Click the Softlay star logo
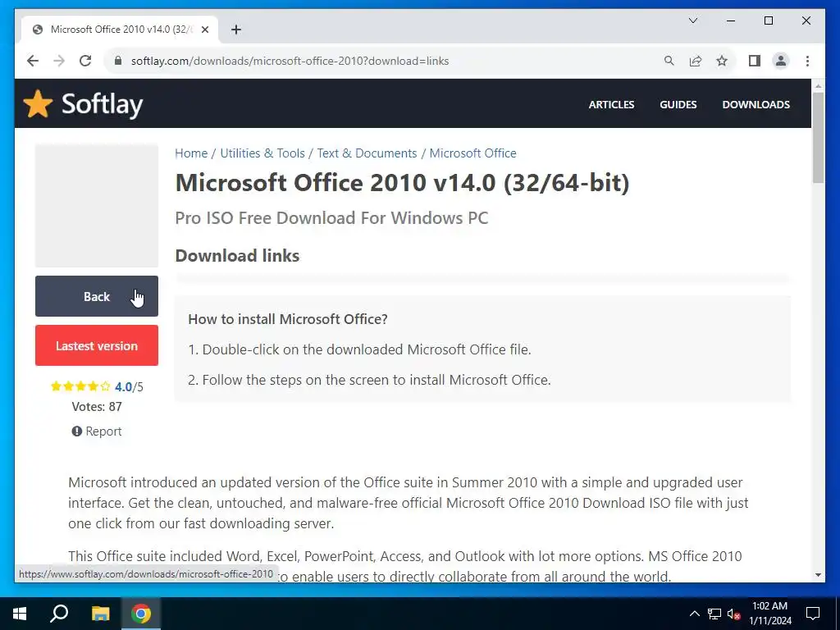 click(x=38, y=103)
